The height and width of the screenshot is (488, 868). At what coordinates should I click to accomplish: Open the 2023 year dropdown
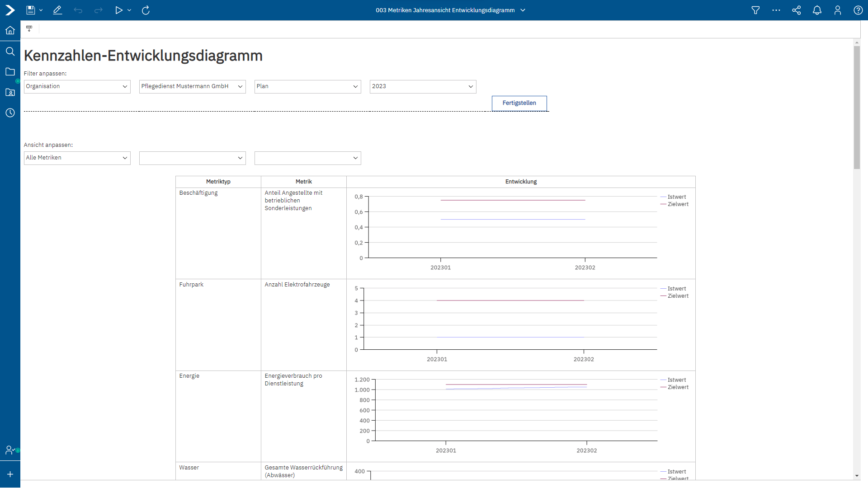(x=423, y=86)
